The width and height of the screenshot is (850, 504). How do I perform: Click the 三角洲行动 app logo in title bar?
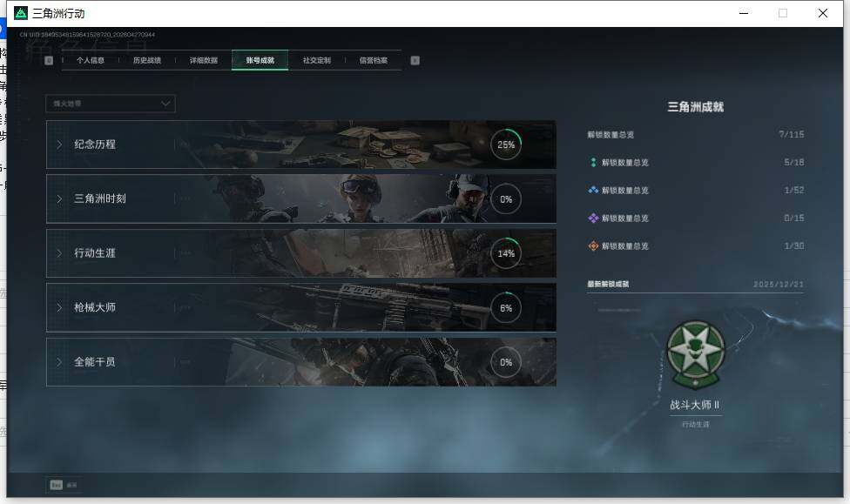[x=21, y=13]
